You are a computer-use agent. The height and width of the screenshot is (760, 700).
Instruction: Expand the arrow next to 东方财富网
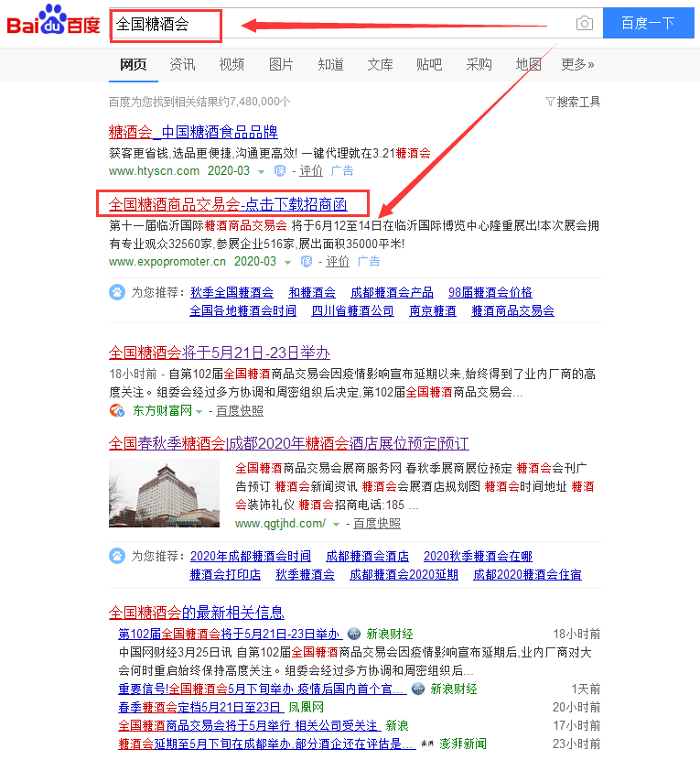tap(199, 411)
